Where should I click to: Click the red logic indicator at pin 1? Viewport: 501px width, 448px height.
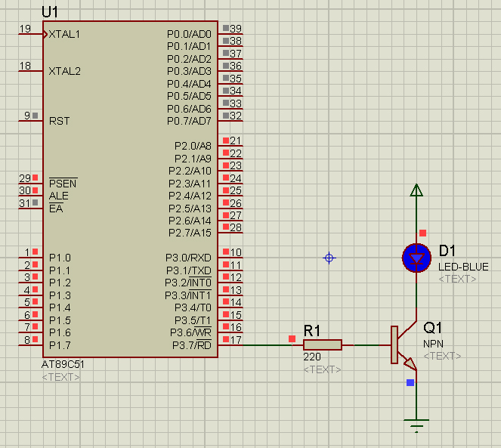click(36, 252)
